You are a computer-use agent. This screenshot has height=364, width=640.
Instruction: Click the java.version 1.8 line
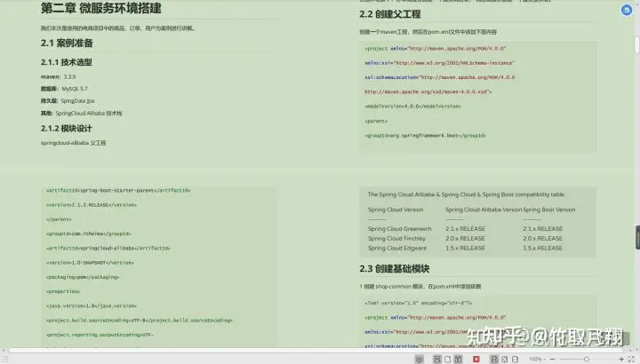click(91, 305)
